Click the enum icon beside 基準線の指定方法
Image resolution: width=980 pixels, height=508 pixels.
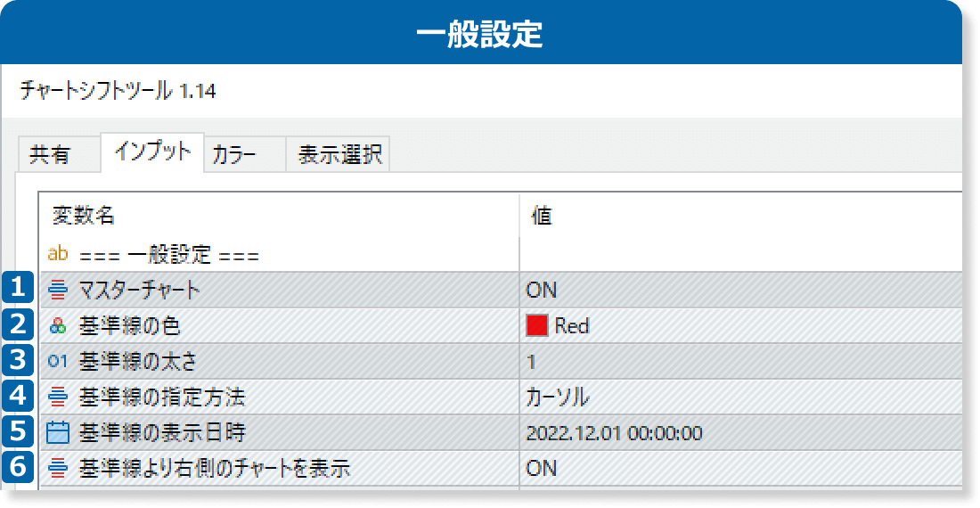tap(58, 397)
